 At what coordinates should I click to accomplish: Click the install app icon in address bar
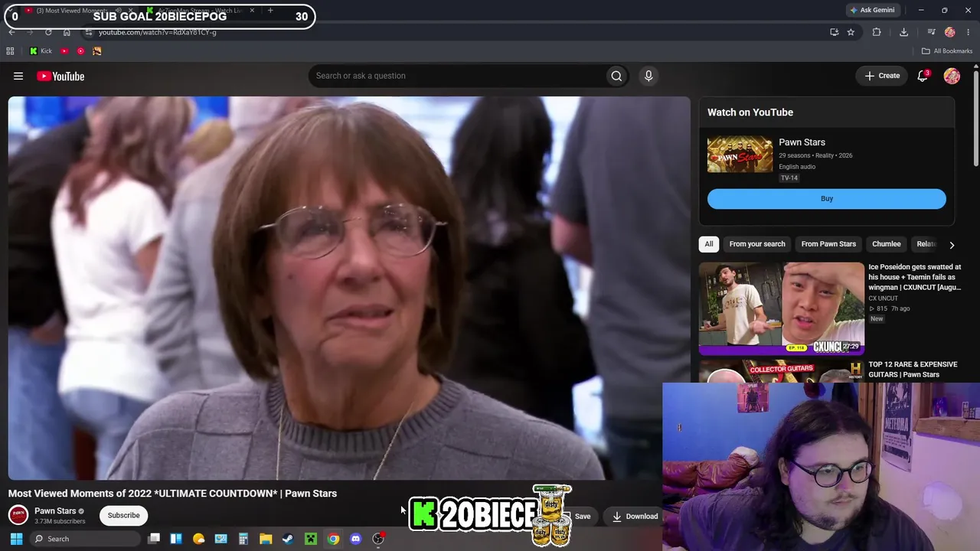(834, 32)
